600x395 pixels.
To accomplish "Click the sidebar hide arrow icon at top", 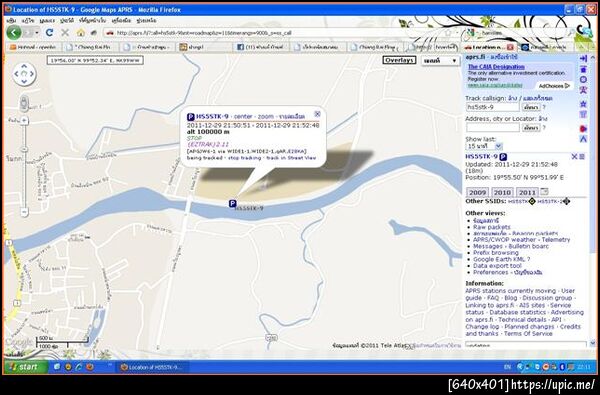I will click(x=583, y=59).
